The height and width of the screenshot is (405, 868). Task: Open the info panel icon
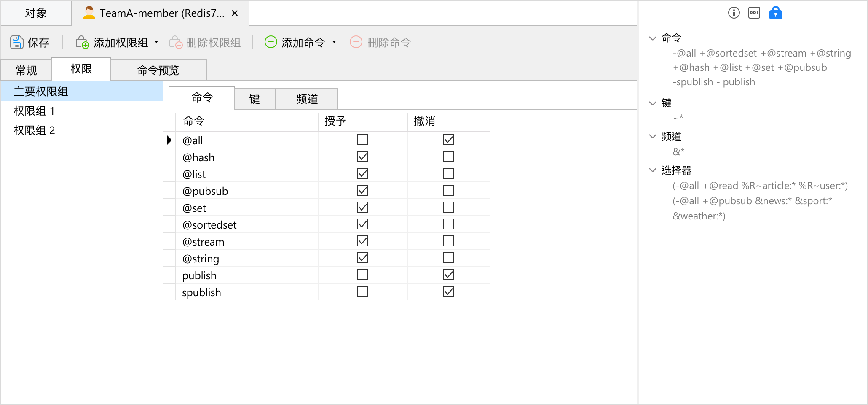tap(734, 13)
